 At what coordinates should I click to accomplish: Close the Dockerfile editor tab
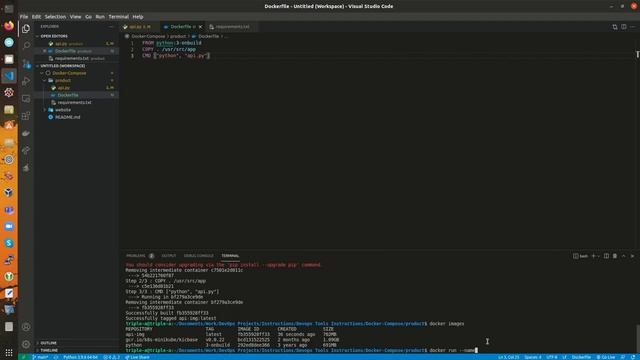point(200,27)
